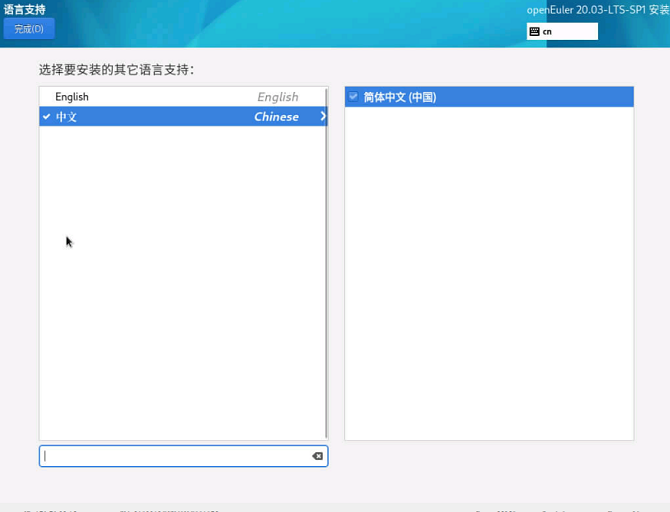The image size is (670, 512).
Task: Open the cn keyboard layout indicator
Action: (562, 32)
